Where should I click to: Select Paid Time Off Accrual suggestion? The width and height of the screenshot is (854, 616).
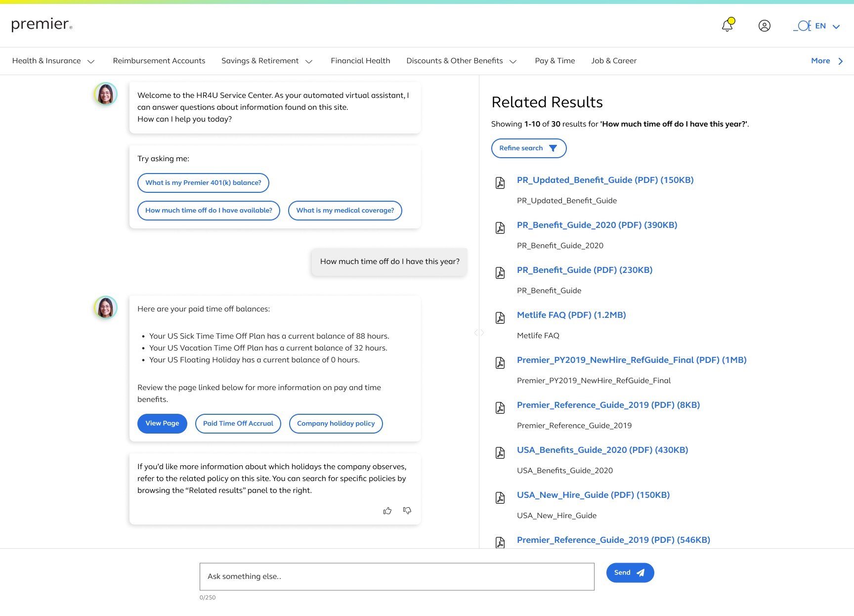(x=238, y=424)
